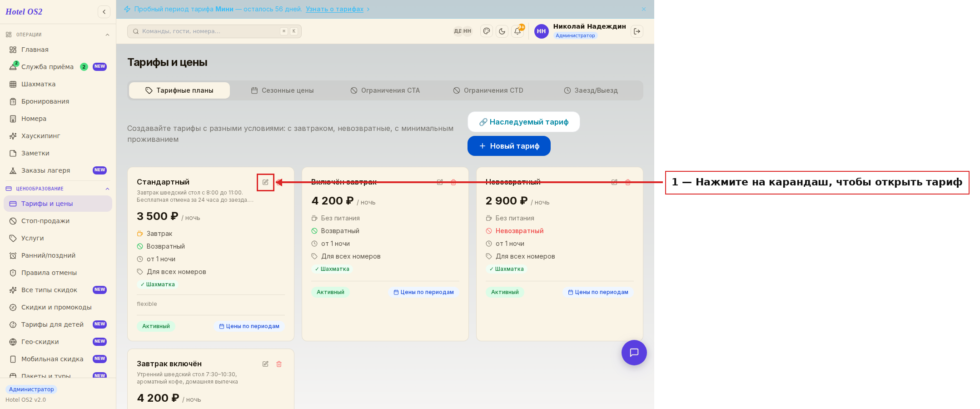Click the Новый тариф button
This screenshot has height=409, width=980.
click(509, 146)
